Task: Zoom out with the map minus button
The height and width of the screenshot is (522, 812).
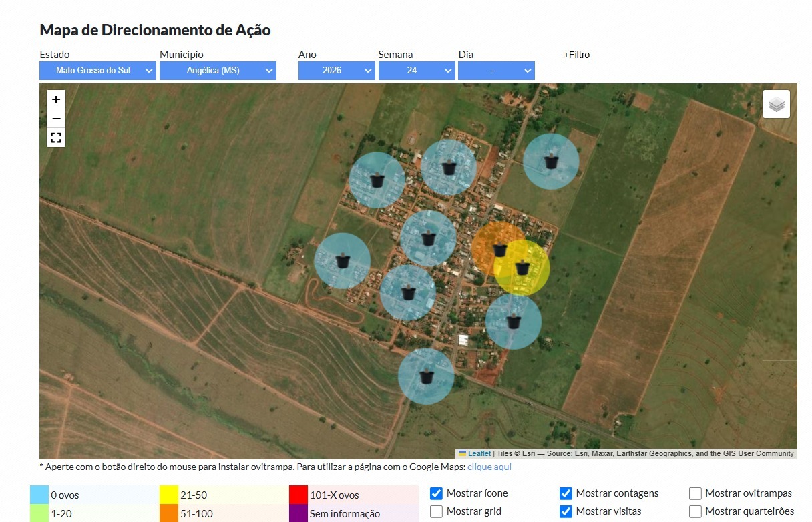Action: (56, 119)
